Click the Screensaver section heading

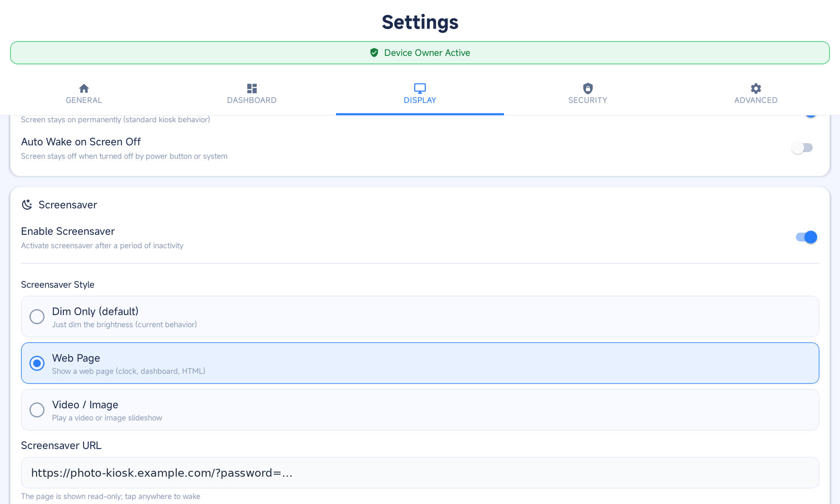pyautogui.click(x=68, y=205)
